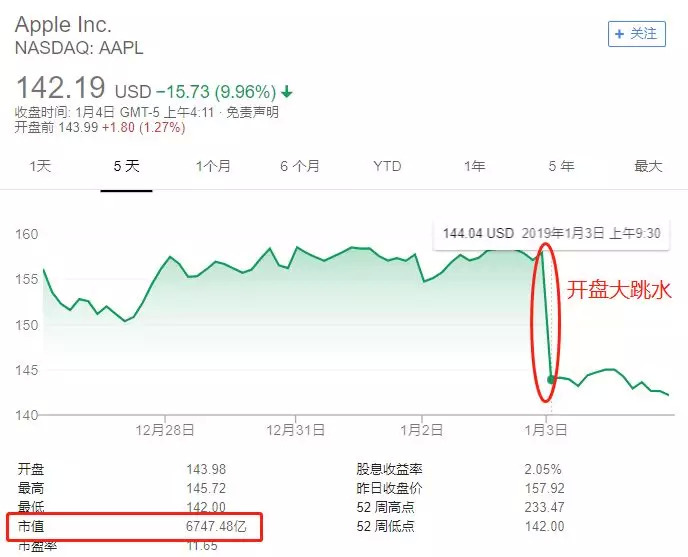Viewport: 688px width, 557px height.
Task: Switch to the 1天 range tab
Action: 40,167
